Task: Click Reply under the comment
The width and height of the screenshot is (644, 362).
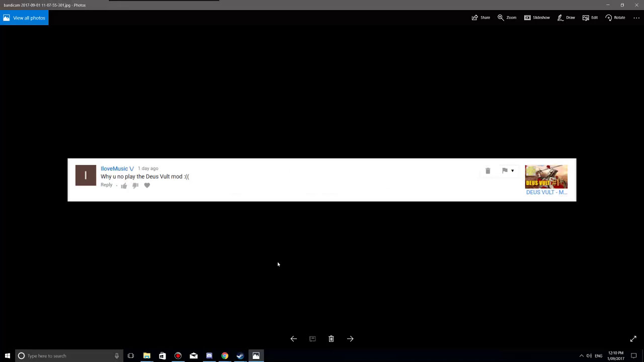Action: pyautogui.click(x=106, y=185)
